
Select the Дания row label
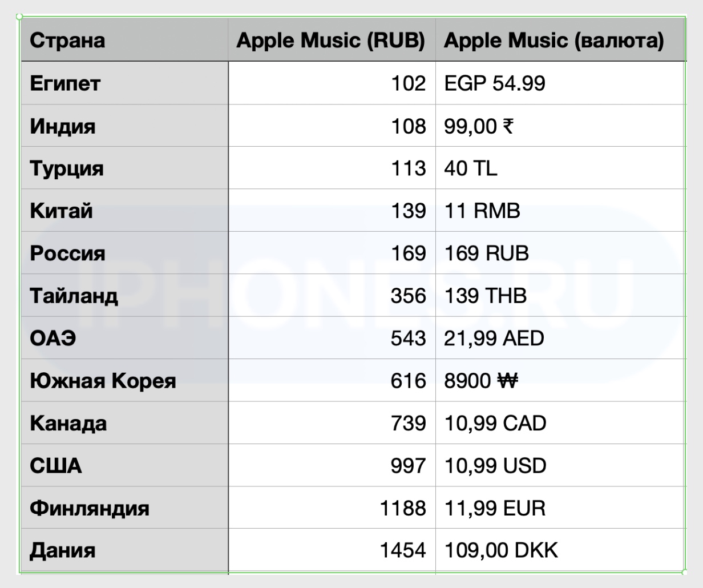tap(63, 550)
